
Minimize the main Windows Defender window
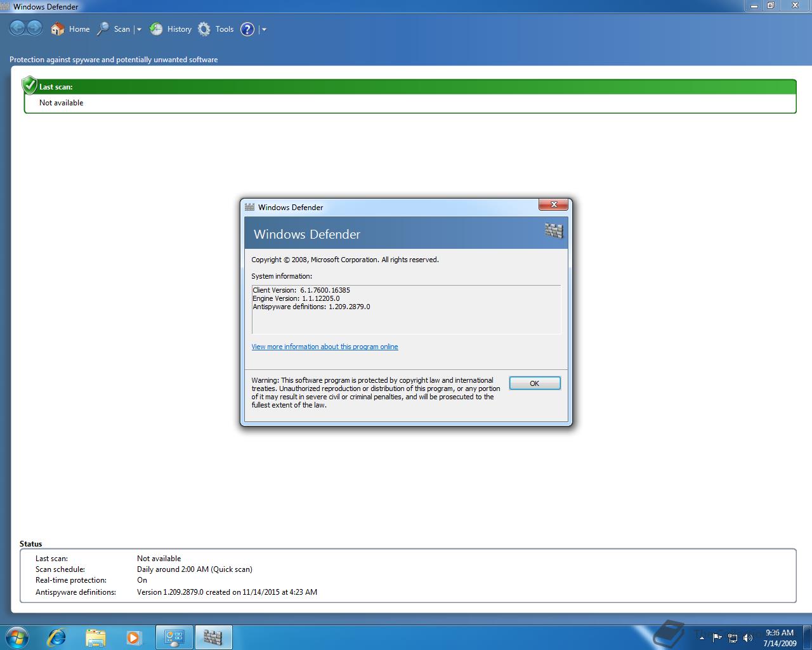click(x=754, y=6)
